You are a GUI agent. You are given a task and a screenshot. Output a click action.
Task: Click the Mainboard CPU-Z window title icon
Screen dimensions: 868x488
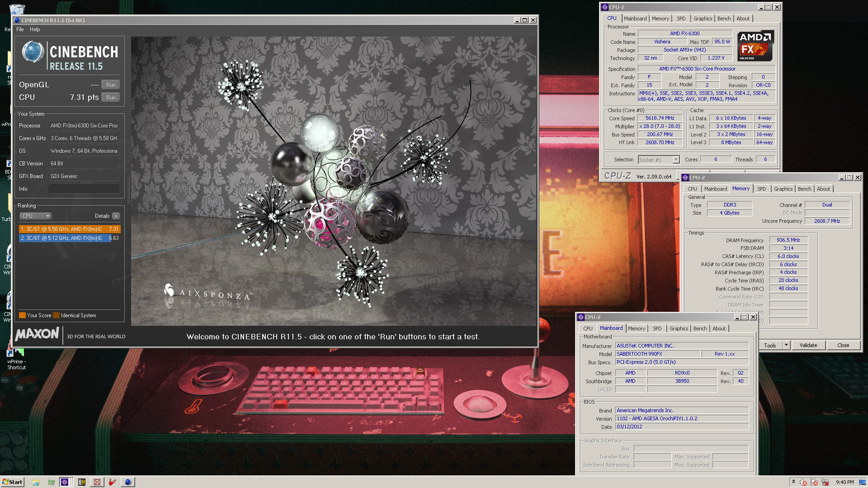[x=581, y=317]
